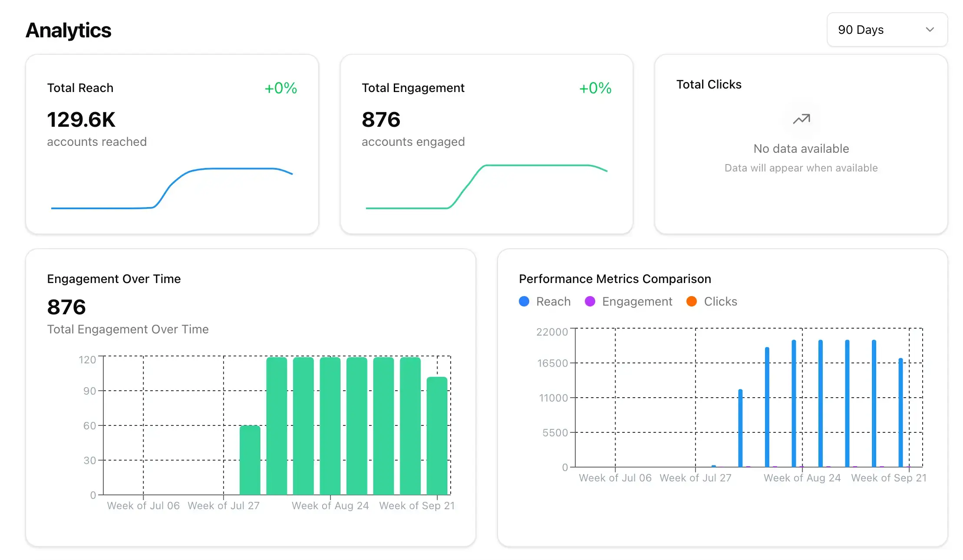Click the trending arrow icon in Total Clicks card

(801, 119)
